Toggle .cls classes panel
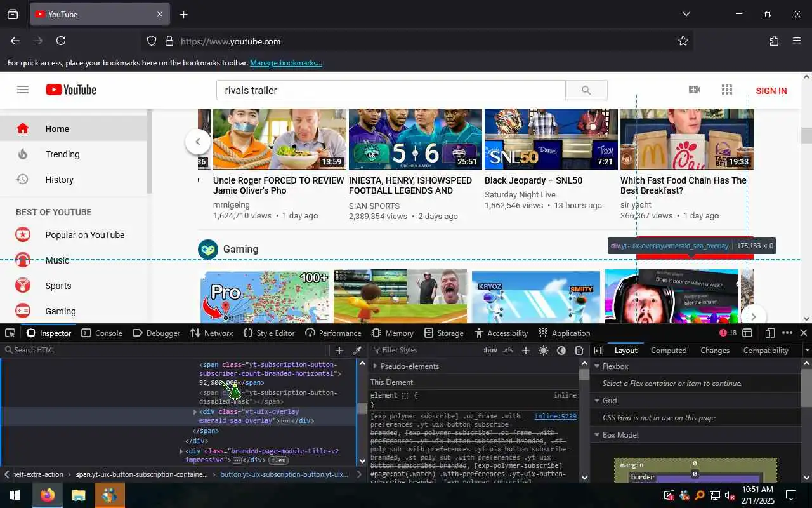The height and width of the screenshot is (508, 812). (x=508, y=351)
